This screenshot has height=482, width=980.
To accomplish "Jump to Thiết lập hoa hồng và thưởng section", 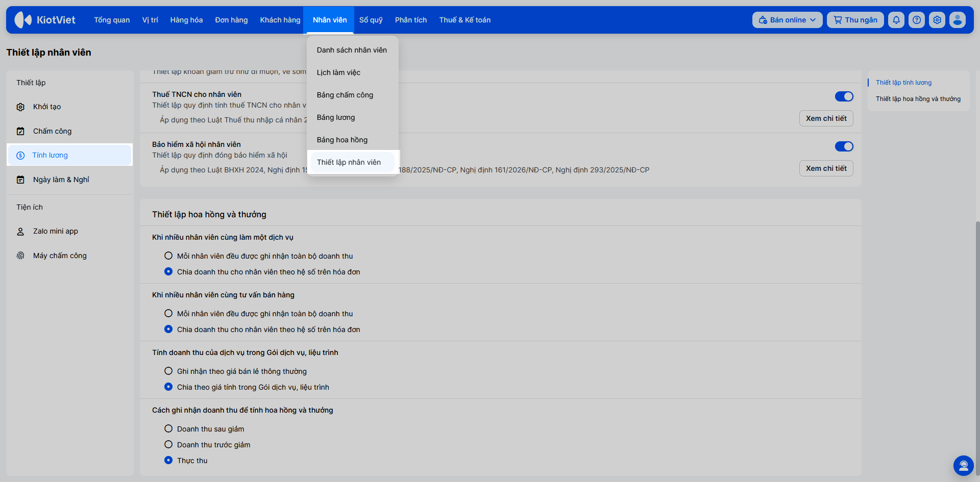I will (x=918, y=99).
